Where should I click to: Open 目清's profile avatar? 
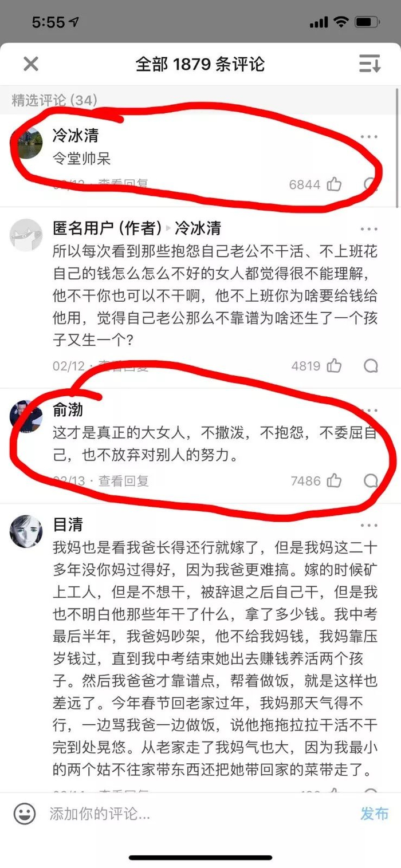click(x=26, y=531)
